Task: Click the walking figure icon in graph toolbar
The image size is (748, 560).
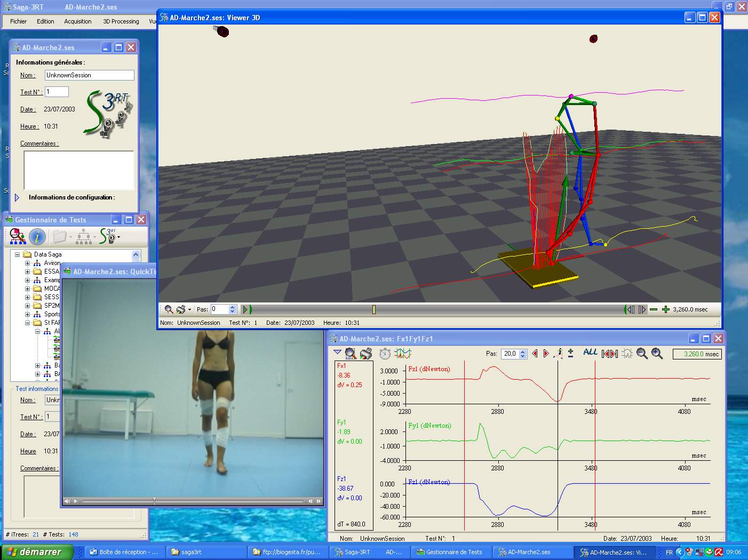Action: click(559, 353)
